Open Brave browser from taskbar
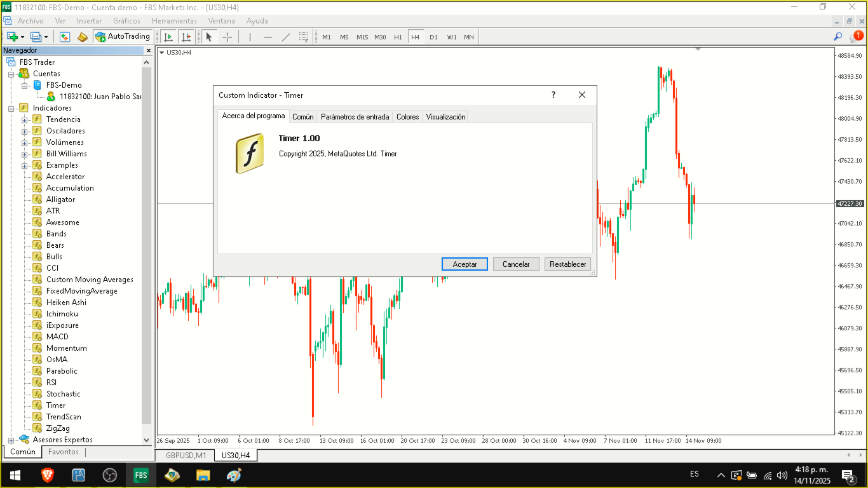 (48, 475)
